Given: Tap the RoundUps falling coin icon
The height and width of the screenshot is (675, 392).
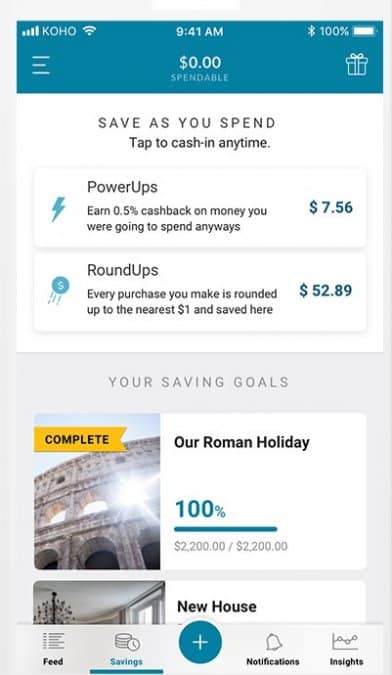Looking at the screenshot, I should tap(59, 291).
